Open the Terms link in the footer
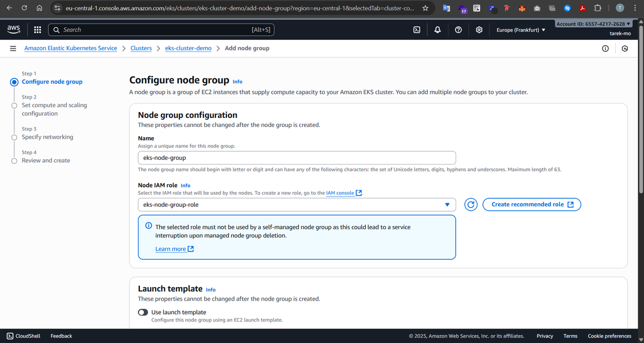 click(570, 336)
